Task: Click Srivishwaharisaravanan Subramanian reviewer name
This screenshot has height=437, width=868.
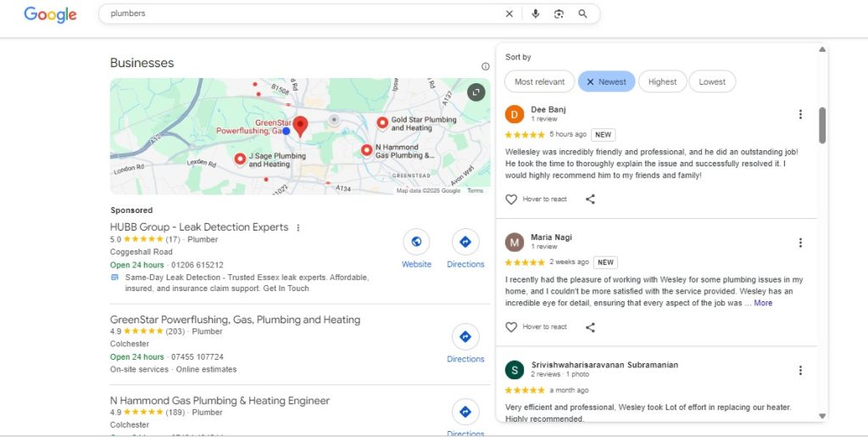Action: pos(604,365)
